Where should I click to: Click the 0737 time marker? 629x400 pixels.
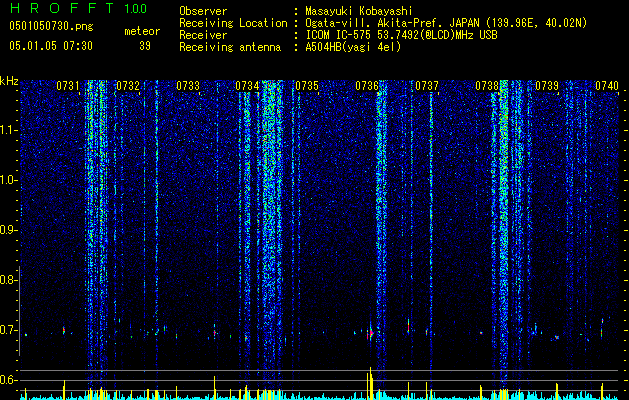[427, 86]
